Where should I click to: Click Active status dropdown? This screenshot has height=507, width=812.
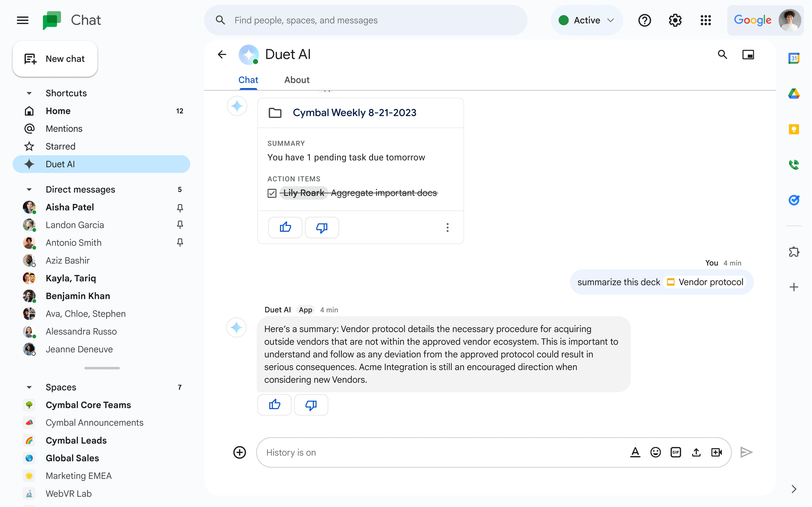click(x=586, y=21)
